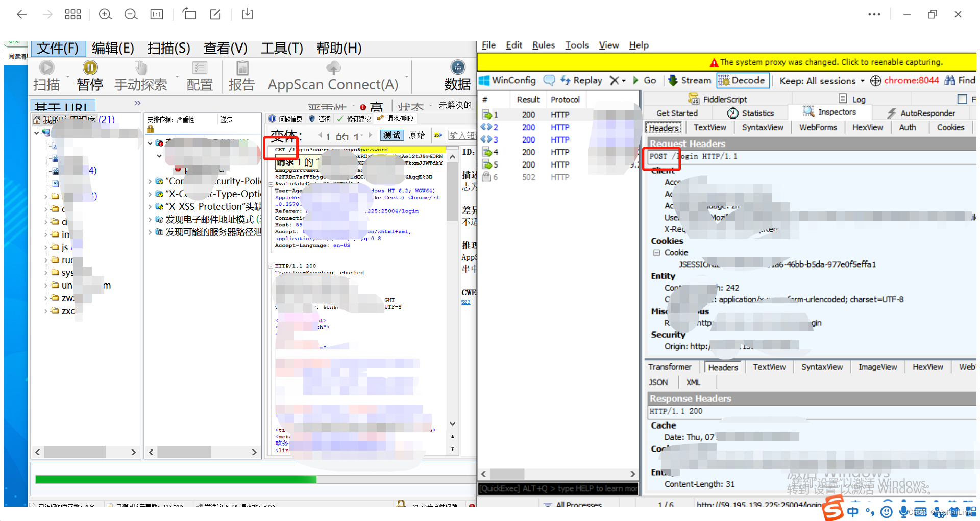The image size is (980, 521).
Task: Click the AppScan Connect cloud icon
Action: [x=333, y=67]
